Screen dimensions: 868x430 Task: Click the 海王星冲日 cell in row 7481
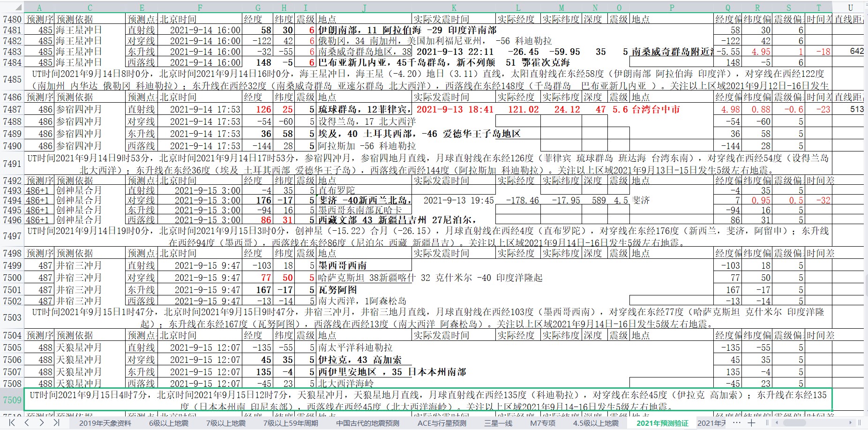point(90,30)
